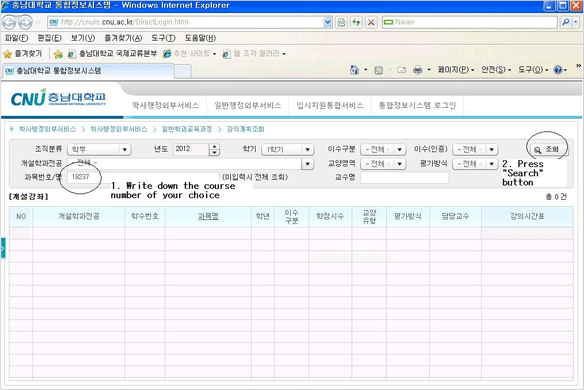The height and width of the screenshot is (390, 584).
Task: Click the 학점시수 column header
Action: pyautogui.click(x=330, y=216)
